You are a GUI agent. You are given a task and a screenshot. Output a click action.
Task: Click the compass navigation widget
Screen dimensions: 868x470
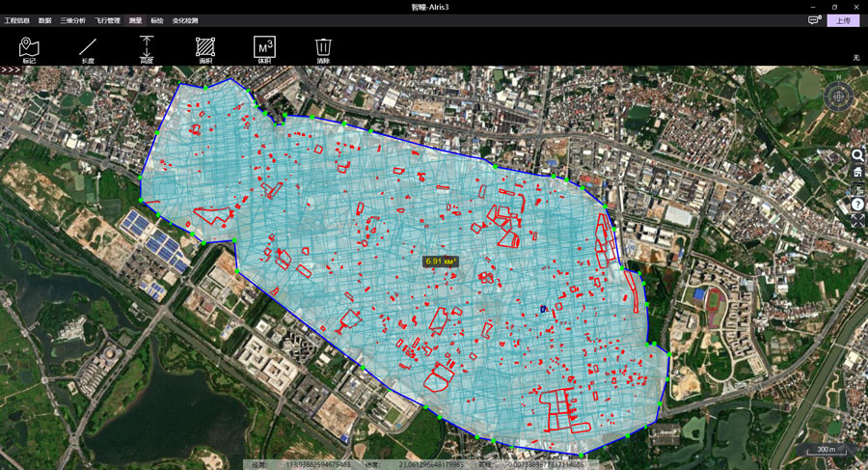click(838, 97)
